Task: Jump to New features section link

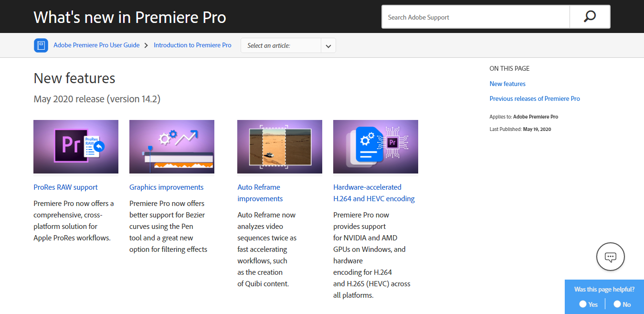Action: [x=507, y=84]
